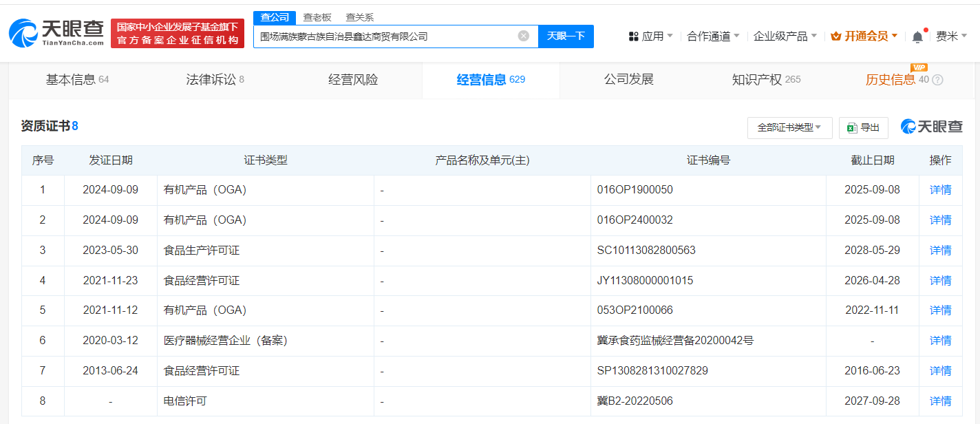Click the 导出 export button

click(864, 128)
